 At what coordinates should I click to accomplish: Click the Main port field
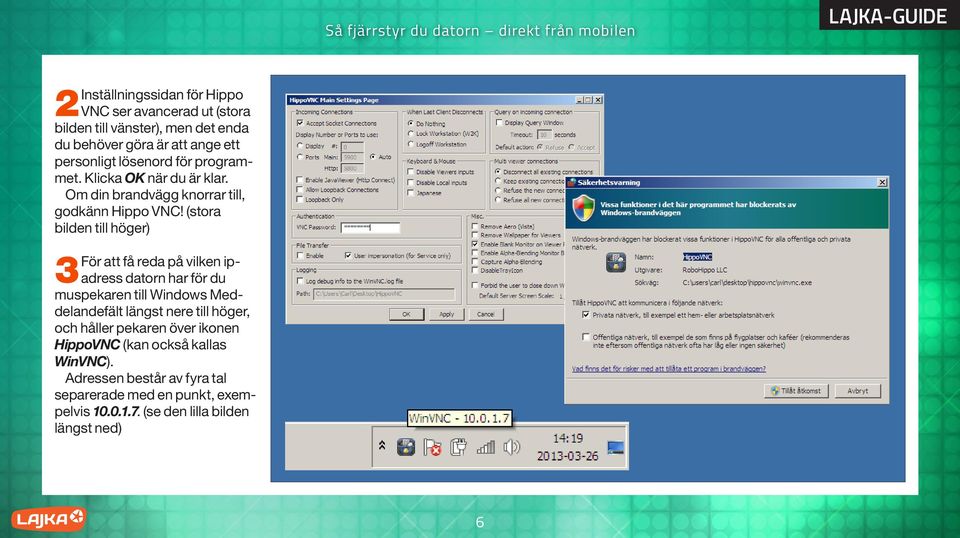352,157
